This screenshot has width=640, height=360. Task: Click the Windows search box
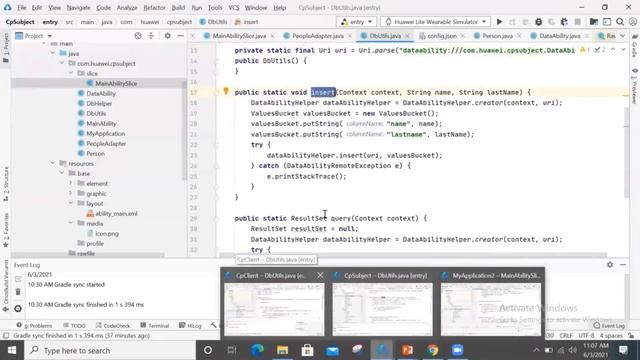(110, 350)
